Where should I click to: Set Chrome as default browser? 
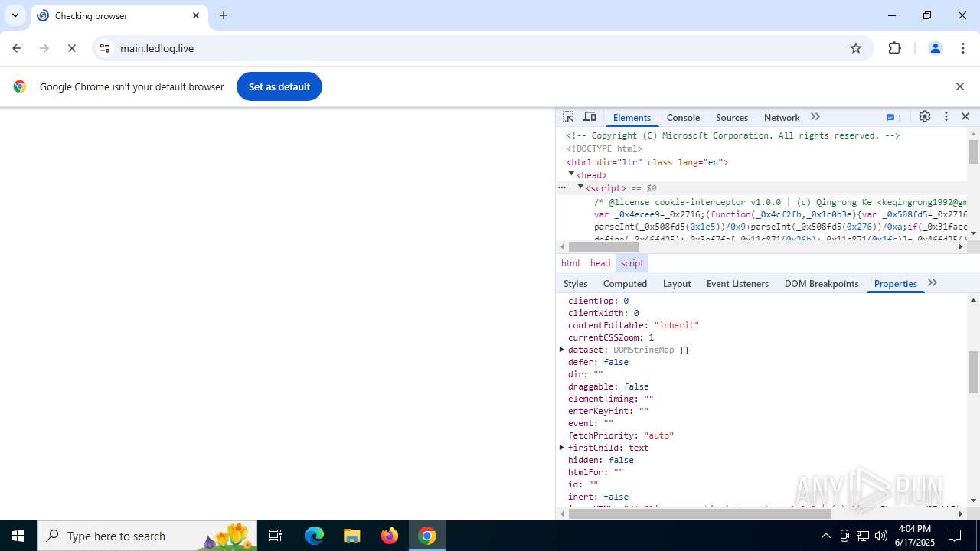[x=279, y=86]
